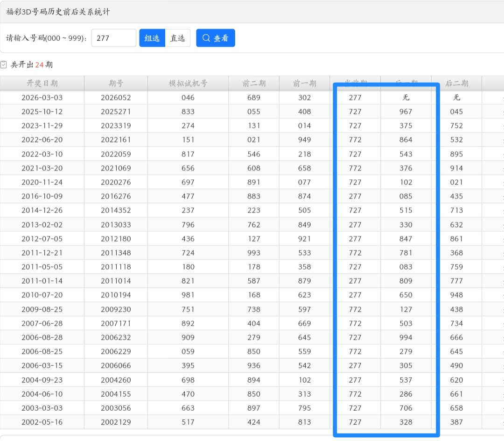Click the checklist icon beside 共开出24期
Viewport: 504px width, 441px height.
point(4,64)
